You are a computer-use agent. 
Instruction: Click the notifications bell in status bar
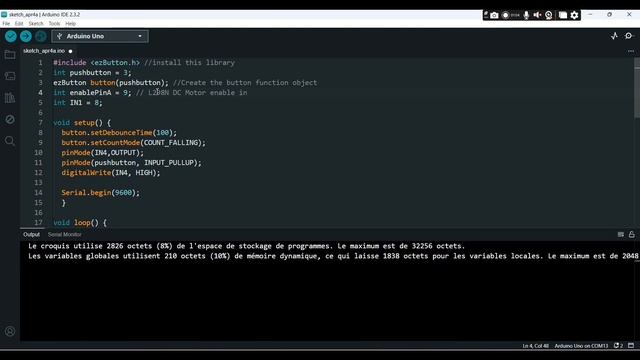coord(618,346)
